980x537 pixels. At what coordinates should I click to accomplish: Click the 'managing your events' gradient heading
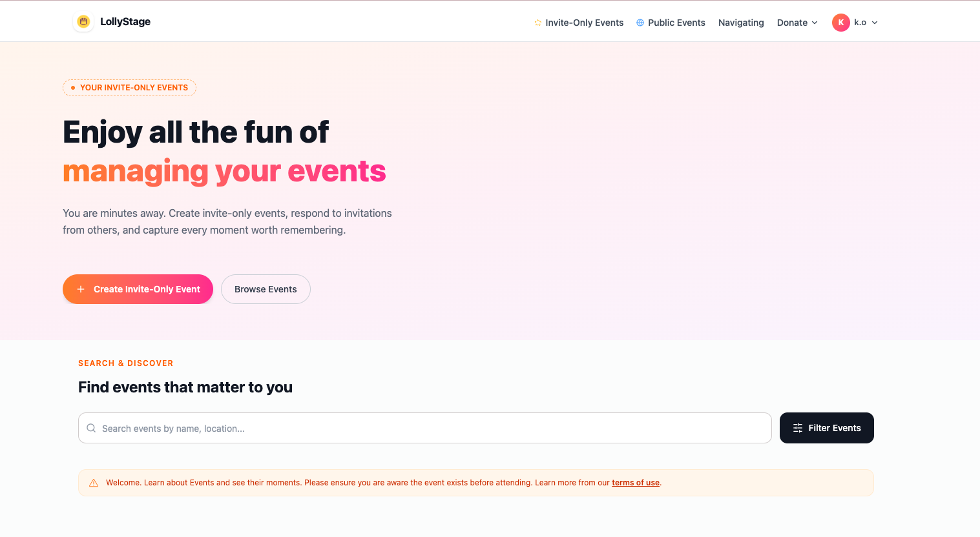(224, 172)
